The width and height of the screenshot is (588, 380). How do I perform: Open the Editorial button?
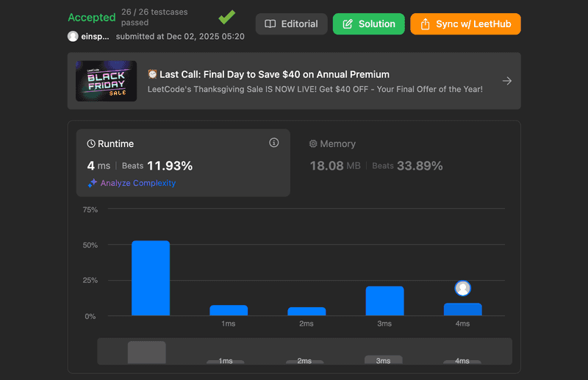(x=291, y=24)
